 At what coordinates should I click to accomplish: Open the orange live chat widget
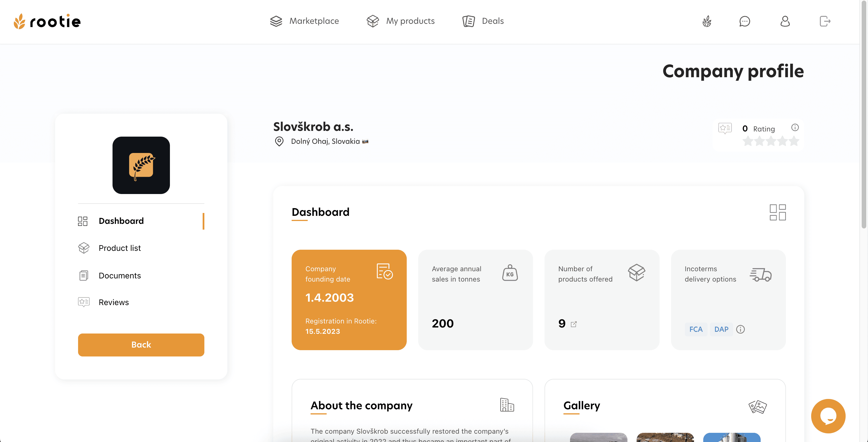coord(828,416)
